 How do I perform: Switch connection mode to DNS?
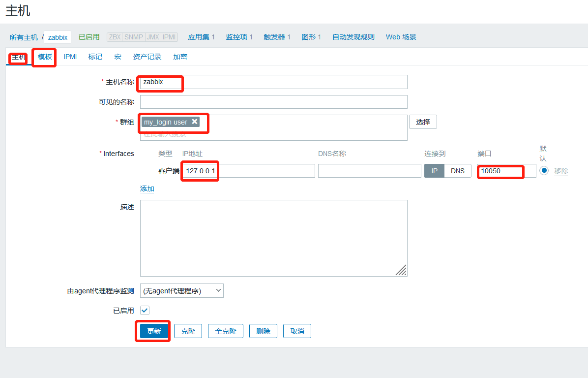(458, 171)
